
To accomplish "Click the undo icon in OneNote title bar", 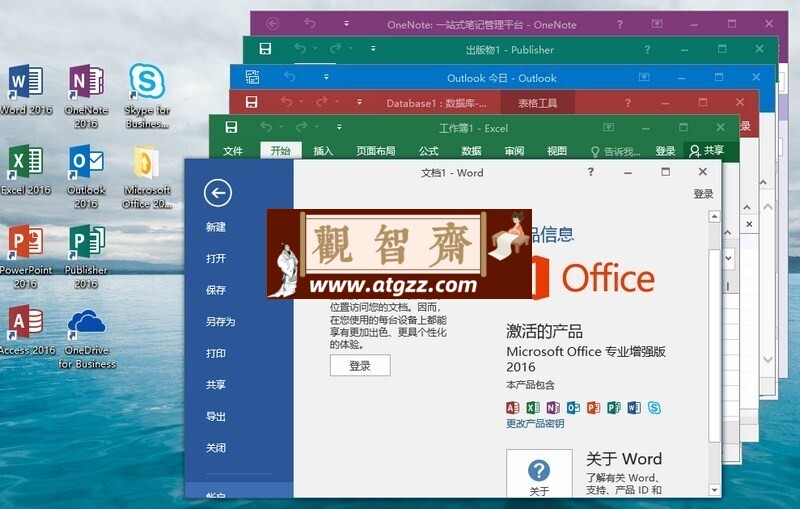I will [x=310, y=23].
